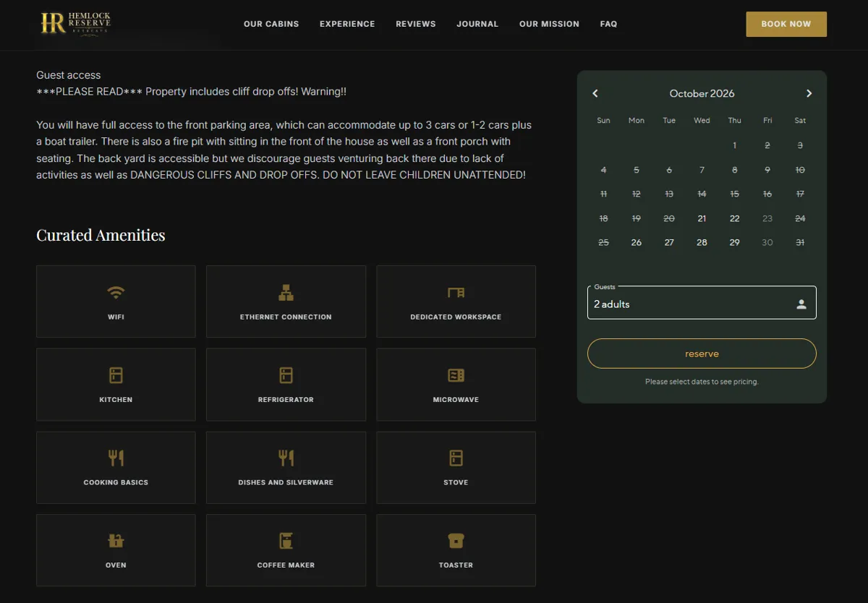Click the Kitchen amenity icon
The height and width of the screenshot is (603, 868).
tap(116, 375)
